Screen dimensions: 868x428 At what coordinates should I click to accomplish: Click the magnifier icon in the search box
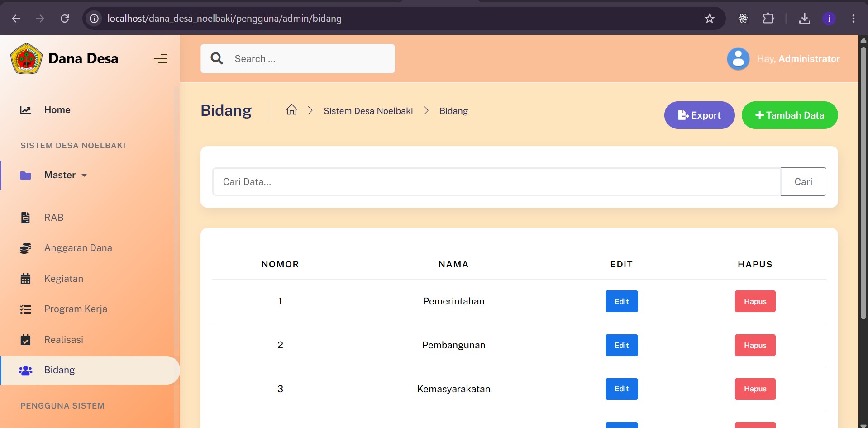(217, 58)
